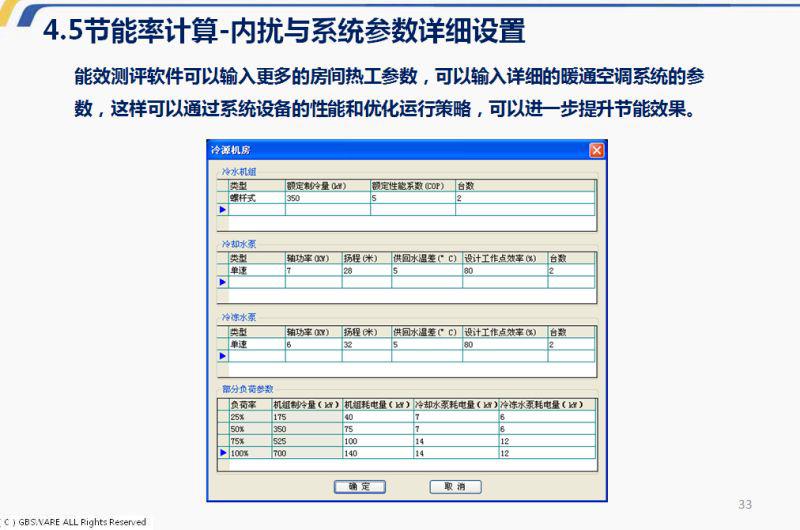Select the 75% load rate cell
Image resolution: width=800 pixels, height=530 pixels.
click(x=250, y=441)
